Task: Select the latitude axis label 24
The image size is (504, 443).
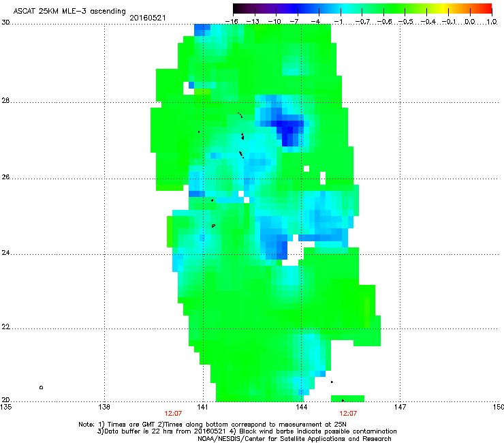Action: pyautogui.click(x=5, y=253)
